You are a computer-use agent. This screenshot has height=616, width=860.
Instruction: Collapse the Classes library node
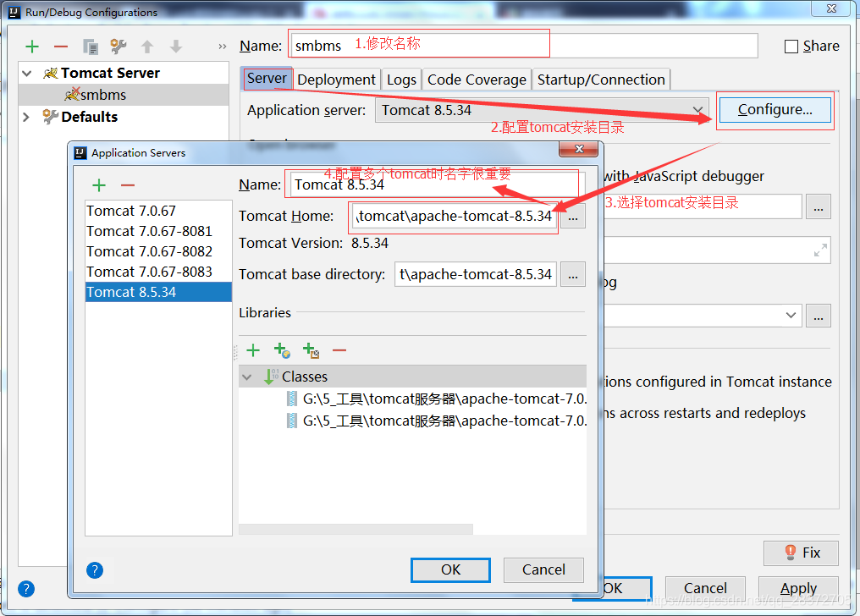coord(247,377)
